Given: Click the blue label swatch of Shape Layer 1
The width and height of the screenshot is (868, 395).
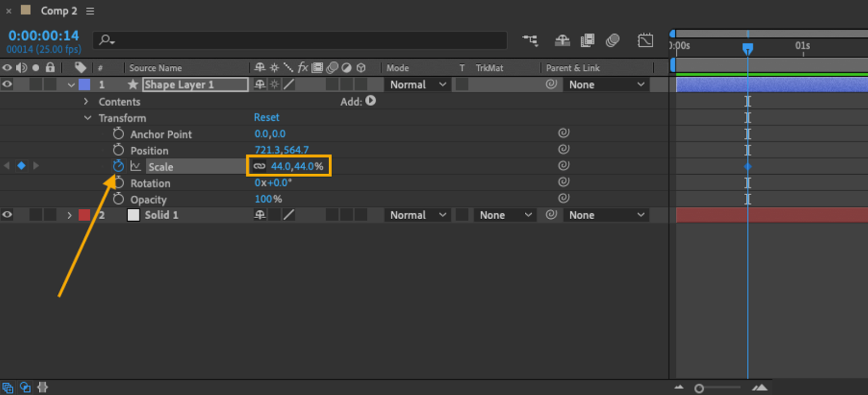Looking at the screenshot, I should click(x=84, y=84).
